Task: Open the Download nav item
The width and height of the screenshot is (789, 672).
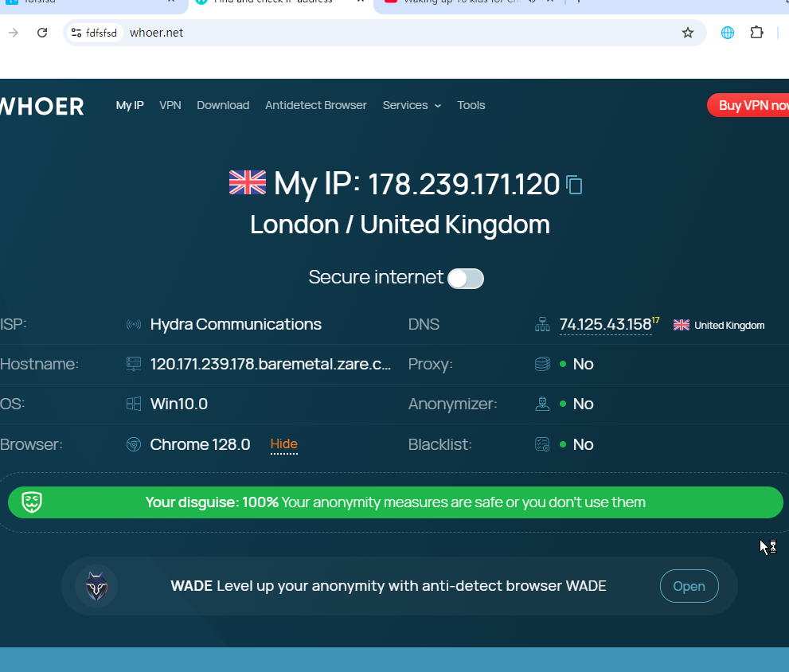Action: (223, 105)
